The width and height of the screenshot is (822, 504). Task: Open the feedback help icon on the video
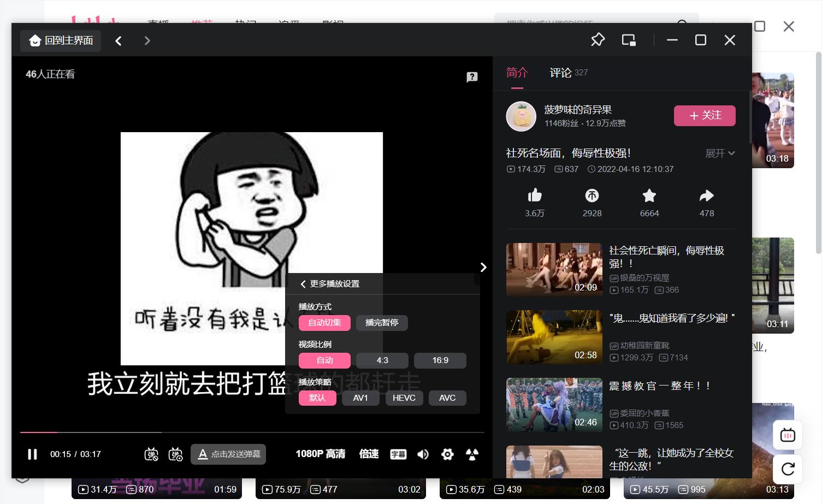point(472,77)
